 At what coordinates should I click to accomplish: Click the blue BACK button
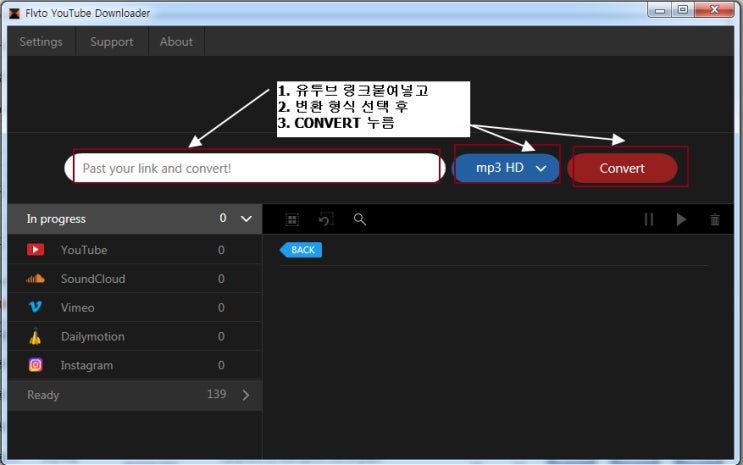[301, 250]
